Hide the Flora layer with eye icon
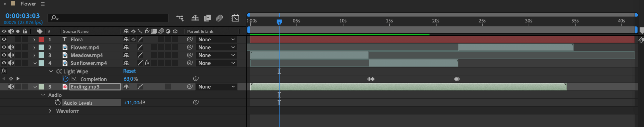 (4, 39)
